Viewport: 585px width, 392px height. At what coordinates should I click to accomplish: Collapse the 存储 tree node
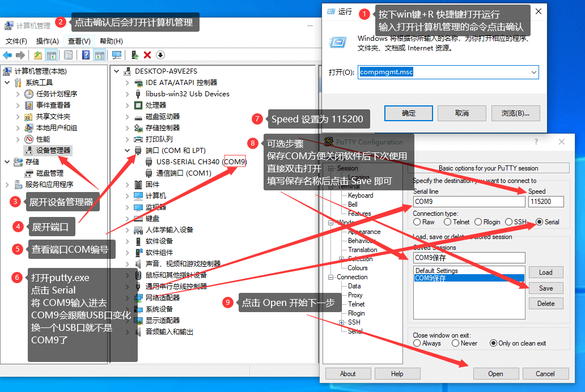[x=7, y=162]
